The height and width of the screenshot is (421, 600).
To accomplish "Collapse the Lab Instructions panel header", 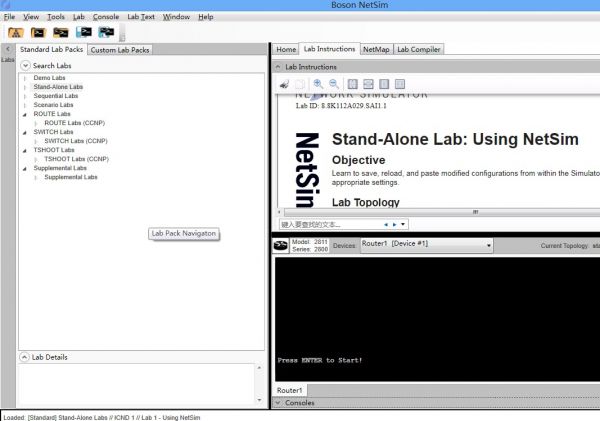I will click(x=278, y=67).
